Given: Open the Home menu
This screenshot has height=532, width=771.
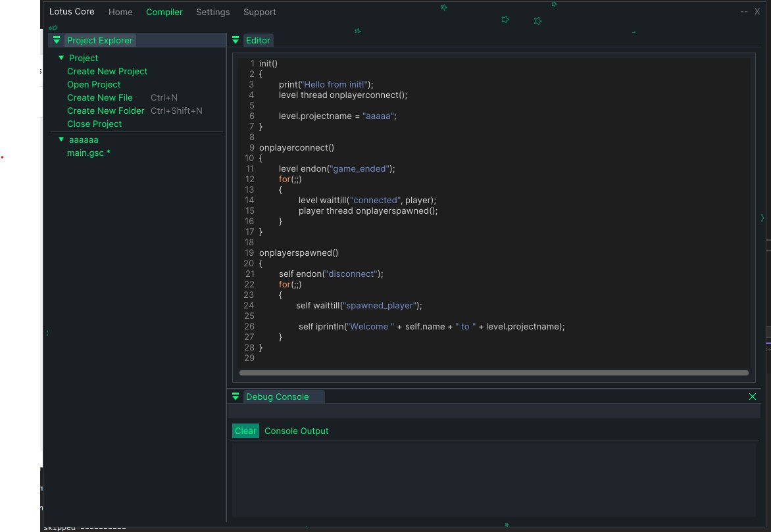Looking at the screenshot, I should [120, 12].
